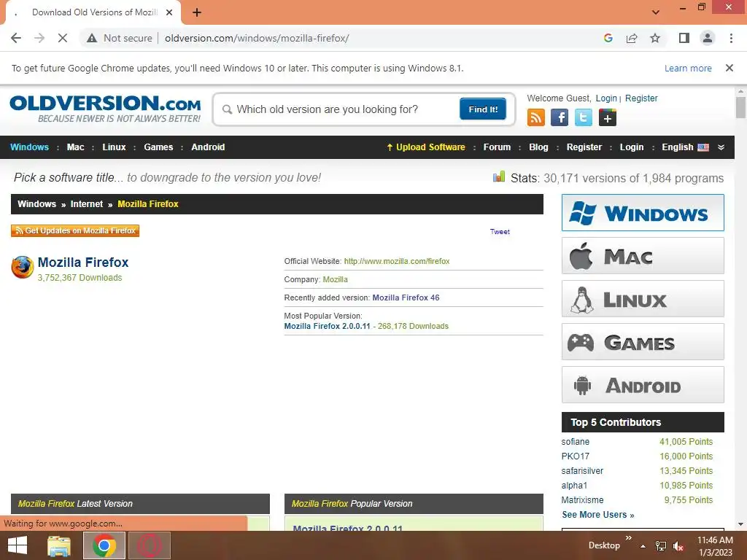Open the Mozilla Firefox 46 link

(406, 297)
